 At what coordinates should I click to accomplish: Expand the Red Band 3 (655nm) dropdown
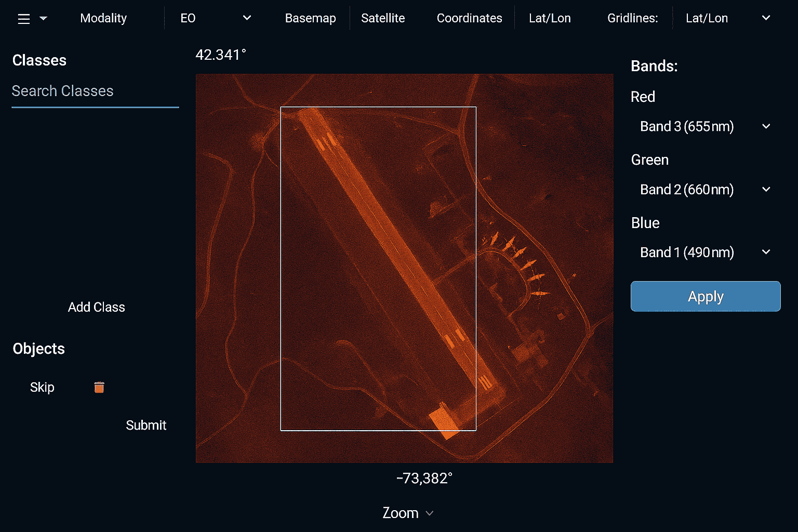click(705, 127)
